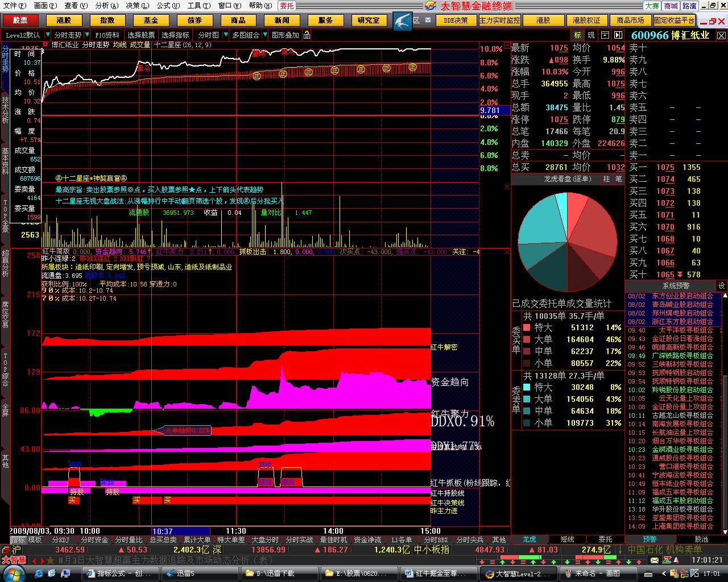Select the 港股 button beside 股票
The image size is (728, 582).
pyautogui.click(x=64, y=20)
